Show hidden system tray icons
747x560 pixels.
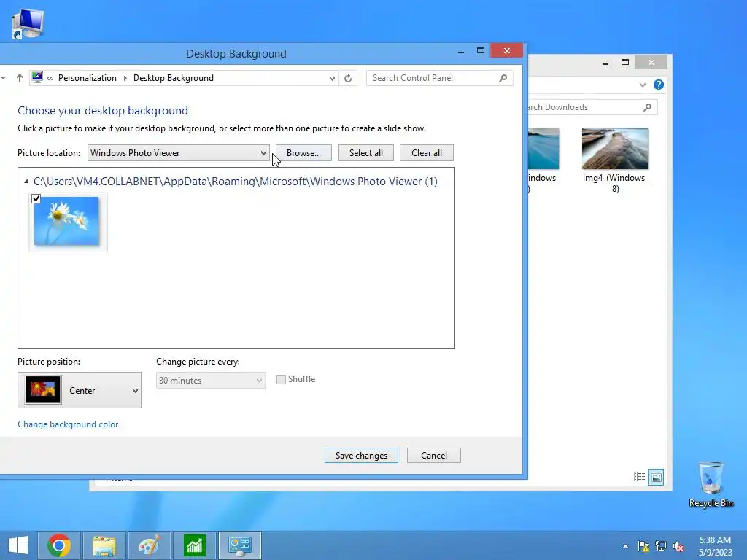pyautogui.click(x=625, y=546)
